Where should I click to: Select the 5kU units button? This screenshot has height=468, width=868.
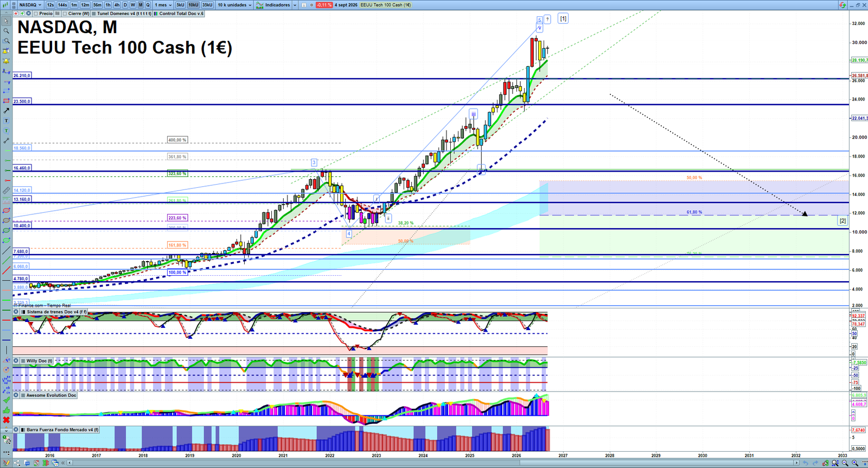181,5
